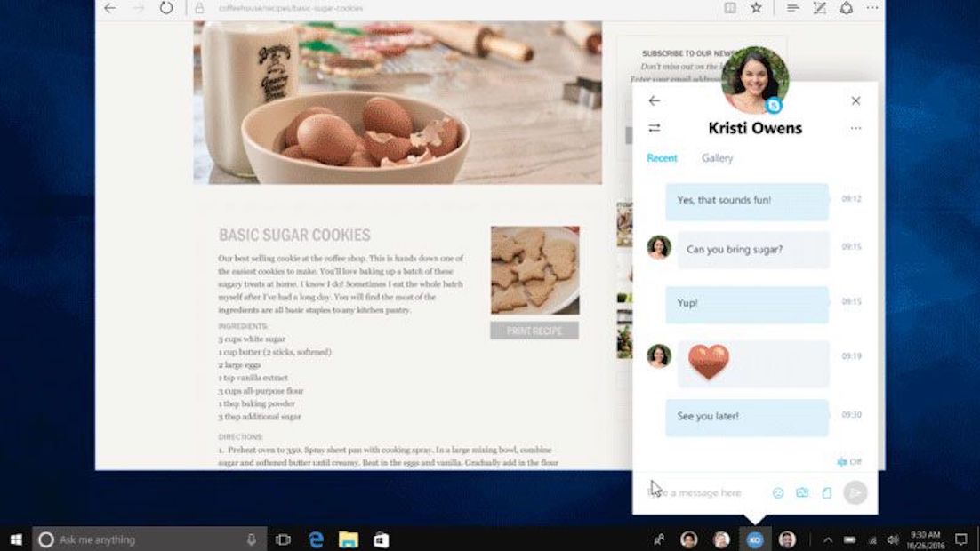Open more options ellipsis in chat panel
Image resolution: width=980 pixels, height=551 pixels.
[855, 129]
